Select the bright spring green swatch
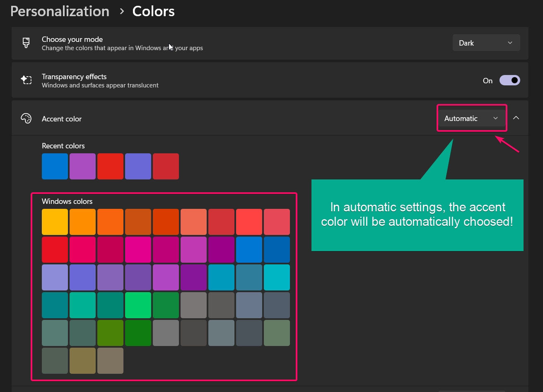 (138, 305)
